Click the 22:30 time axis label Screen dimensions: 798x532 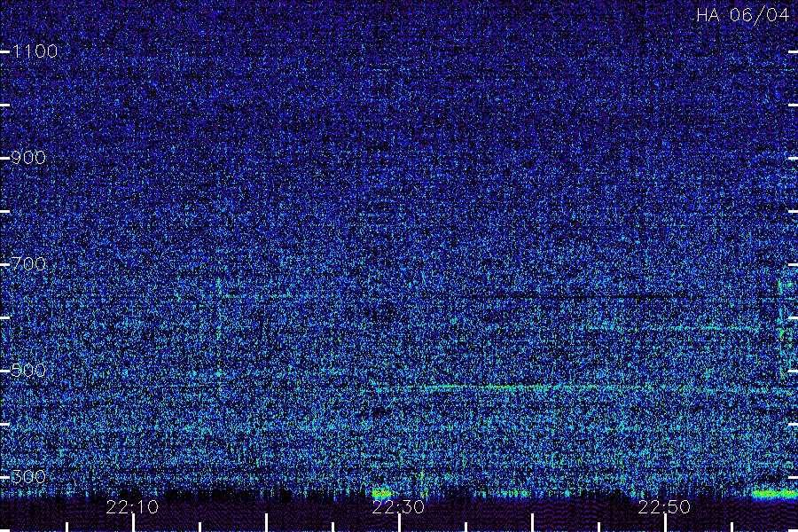pyautogui.click(x=398, y=507)
